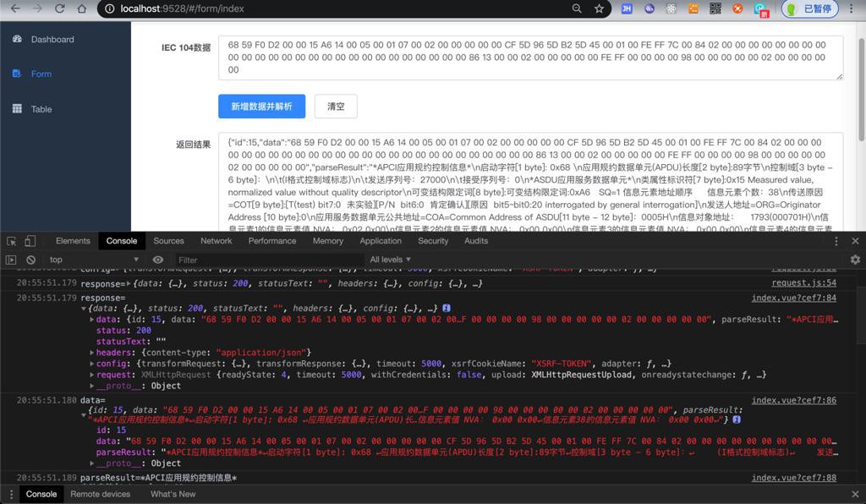This screenshot has height=504, width=866.
Task: Click the Dashboard gauge icon
Action: click(x=17, y=39)
